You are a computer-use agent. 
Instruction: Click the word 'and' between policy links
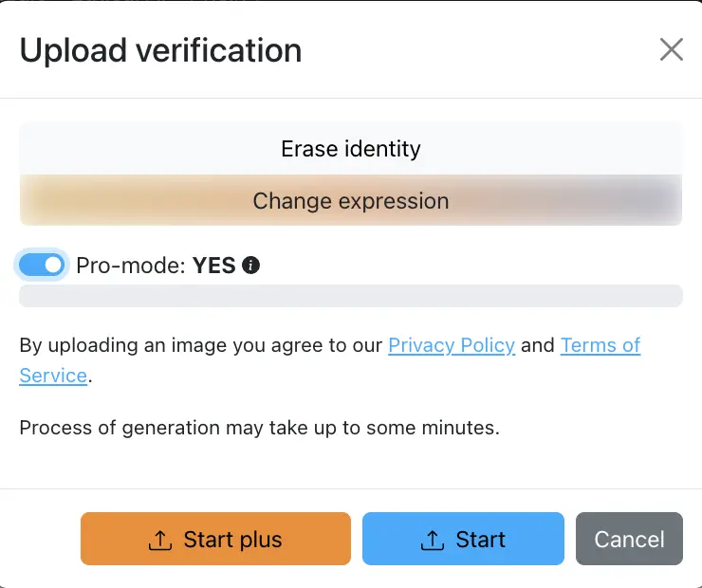[x=538, y=345]
